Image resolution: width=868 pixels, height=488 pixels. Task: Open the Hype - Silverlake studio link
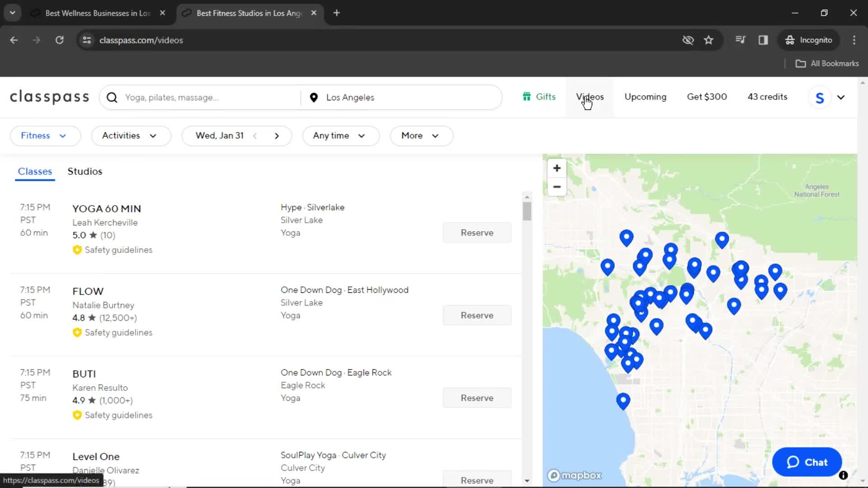pos(312,207)
